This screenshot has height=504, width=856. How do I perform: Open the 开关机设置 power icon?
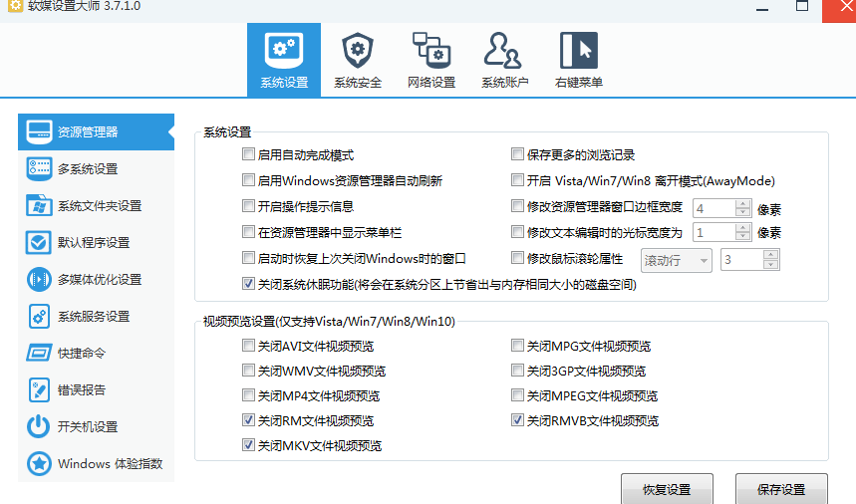click(x=39, y=426)
